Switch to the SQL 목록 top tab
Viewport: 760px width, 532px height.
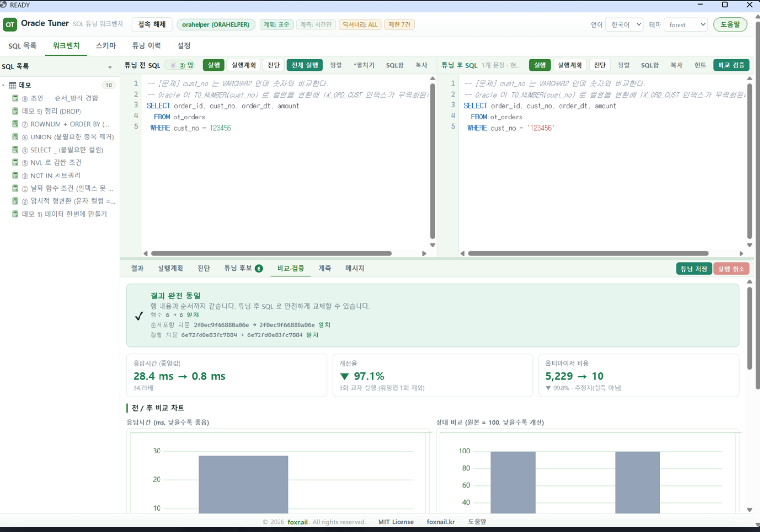tap(22, 46)
